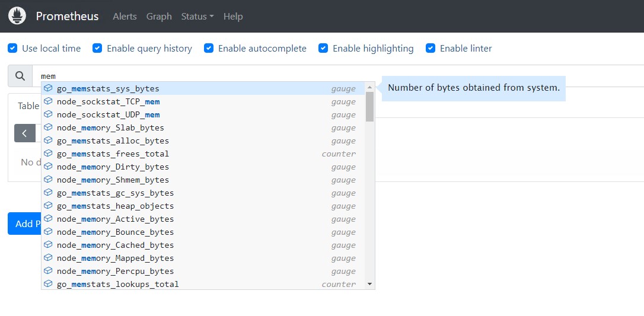
Task: Toggle the Enable highlighting checkbox
Action: click(323, 49)
